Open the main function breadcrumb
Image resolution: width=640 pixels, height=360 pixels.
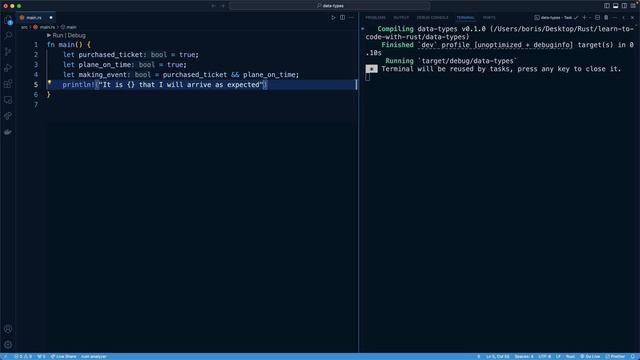pos(69,27)
